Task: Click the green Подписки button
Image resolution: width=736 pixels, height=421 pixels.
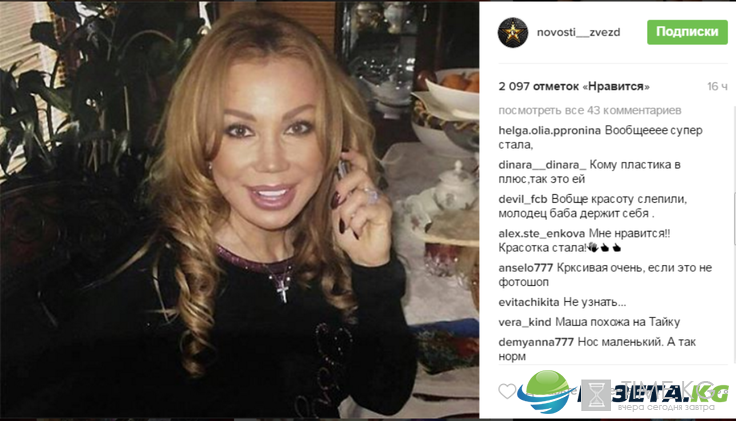Action: pos(687,32)
